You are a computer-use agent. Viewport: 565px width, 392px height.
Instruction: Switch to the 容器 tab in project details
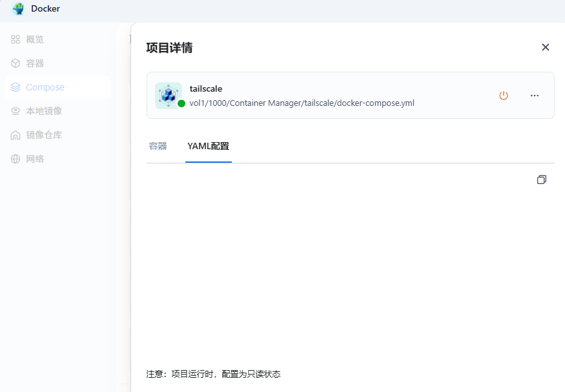tap(158, 146)
